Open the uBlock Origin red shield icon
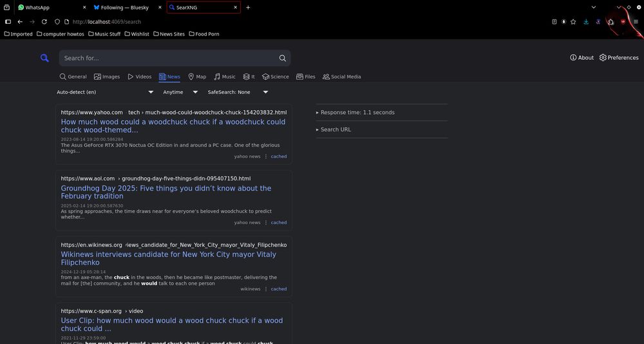Viewport: 644px width, 344px height. [623, 22]
